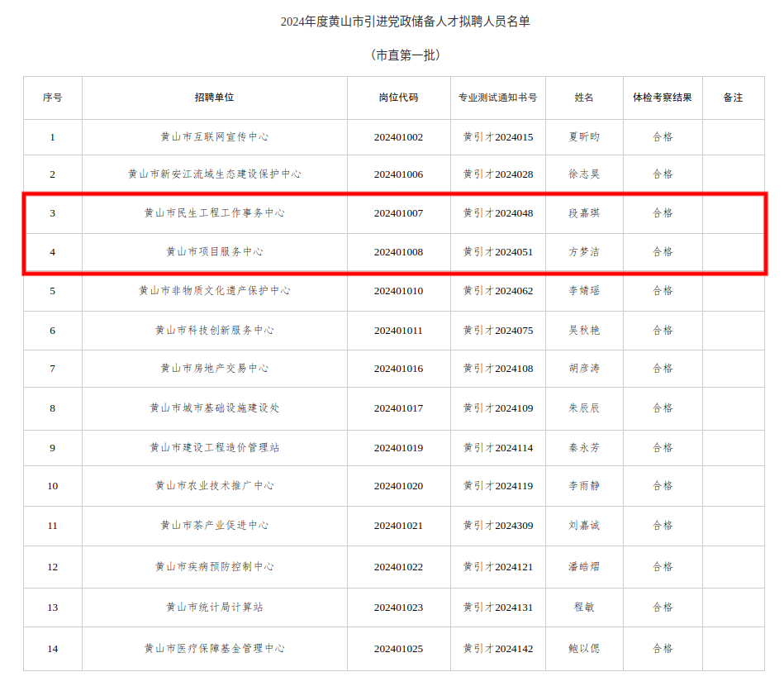Image resolution: width=784 pixels, height=691 pixels.
Task: Click the cell '黄山市新安江流域生态建设保护中心'
Action: click(215, 174)
